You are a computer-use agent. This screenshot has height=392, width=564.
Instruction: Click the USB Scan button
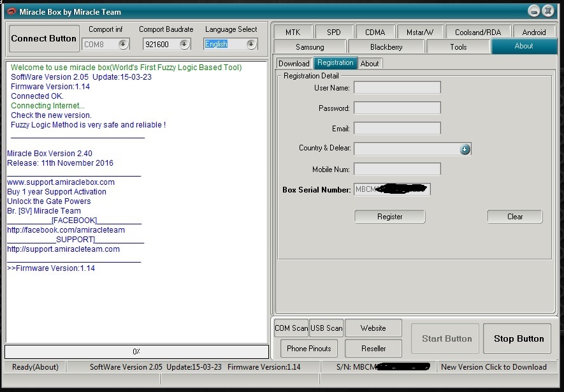pyautogui.click(x=326, y=328)
